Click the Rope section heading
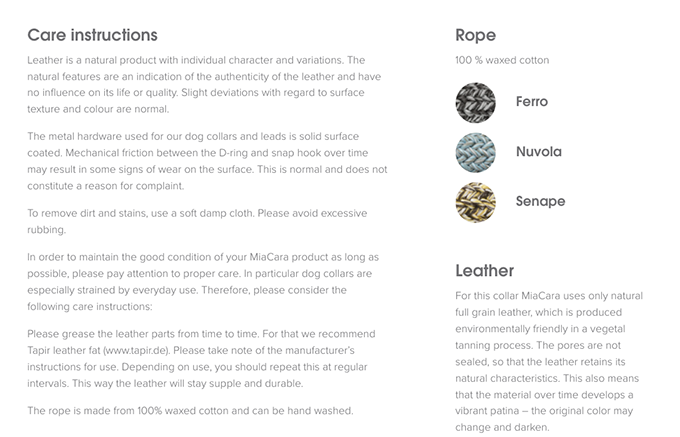Viewport: 680px width, 437px height. click(x=475, y=36)
